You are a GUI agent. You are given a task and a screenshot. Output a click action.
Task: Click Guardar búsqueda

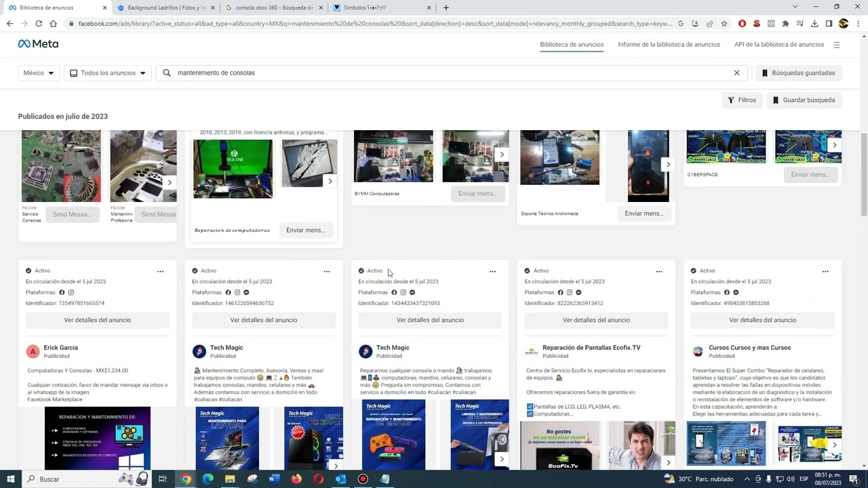(804, 100)
